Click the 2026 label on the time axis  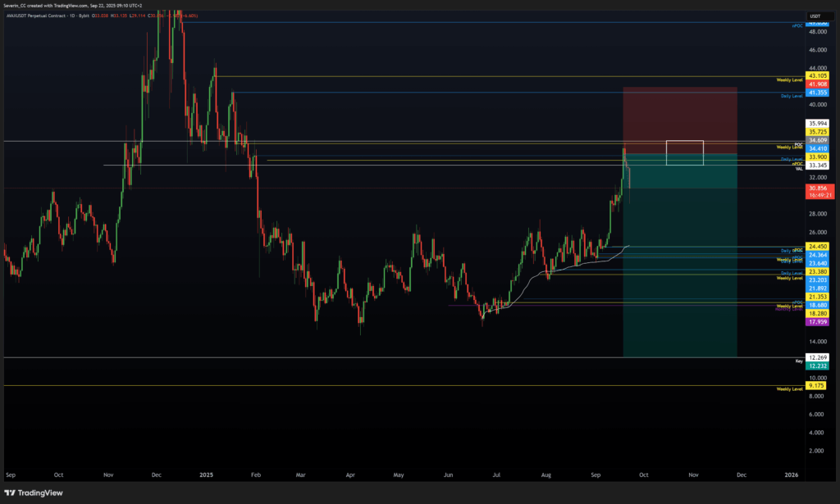tap(791, 474)
